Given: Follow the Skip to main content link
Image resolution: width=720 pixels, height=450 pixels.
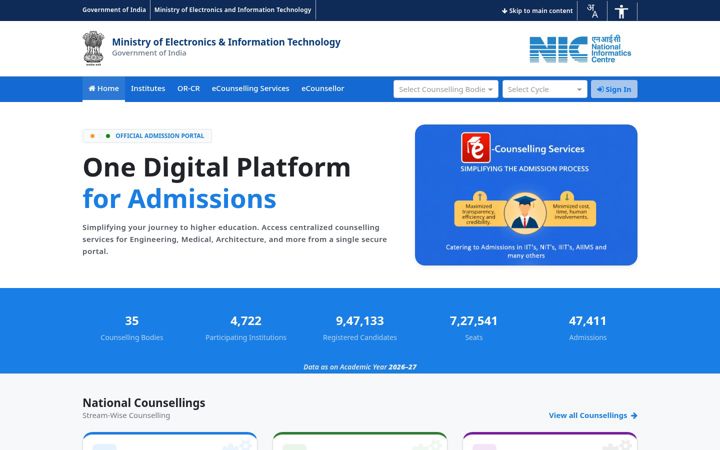Looking at the screenshot, I should (x=537, y=11).
